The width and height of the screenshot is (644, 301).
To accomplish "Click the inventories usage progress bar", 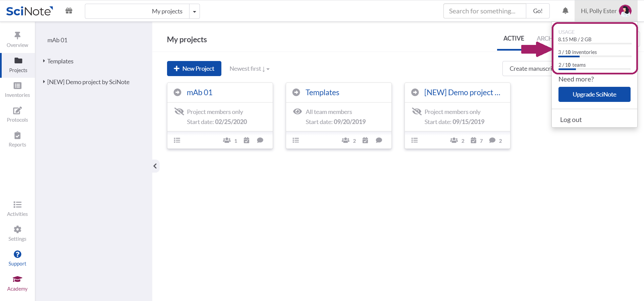I will [x=595, y=56].
